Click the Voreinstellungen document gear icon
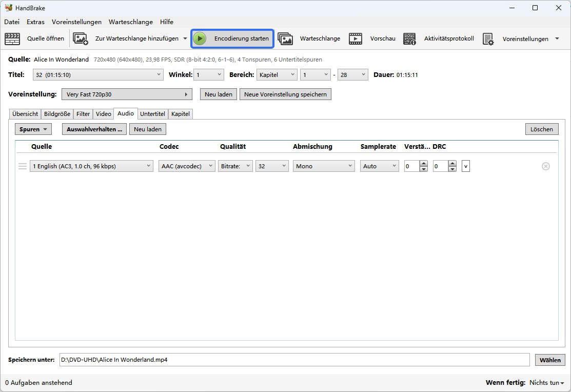Screen dimensions: 571x392 tap(488, 39)
